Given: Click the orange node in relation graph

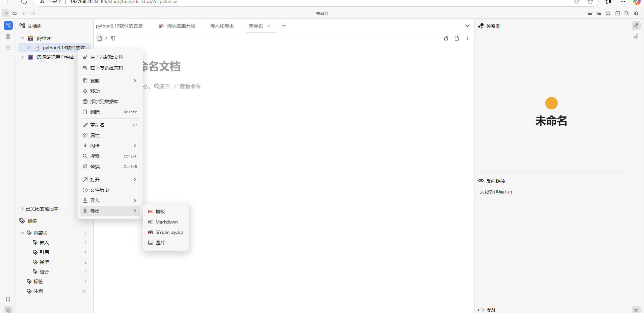Looking at the screenshot, I should (551, 103).
